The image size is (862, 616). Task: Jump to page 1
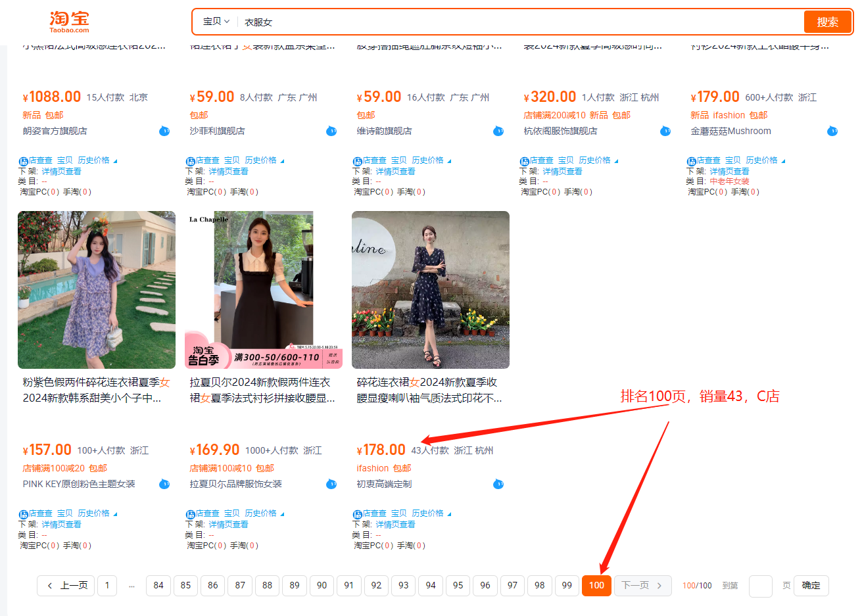[107, 585]
